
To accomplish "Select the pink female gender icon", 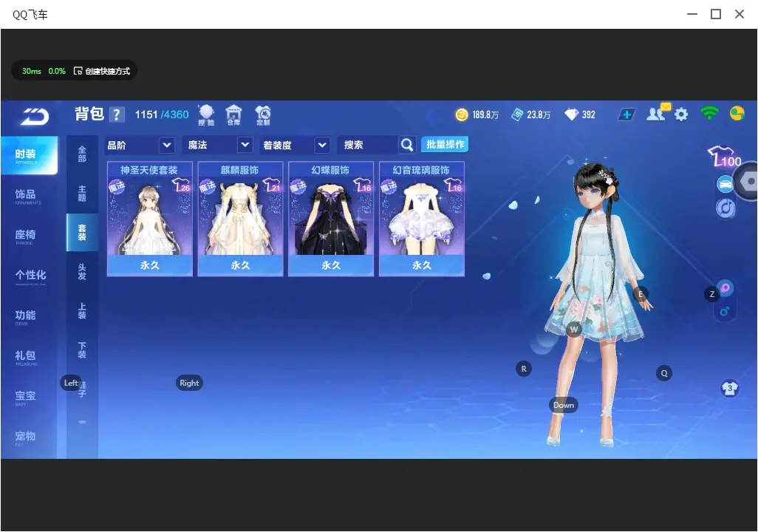I will click(725, 288).
